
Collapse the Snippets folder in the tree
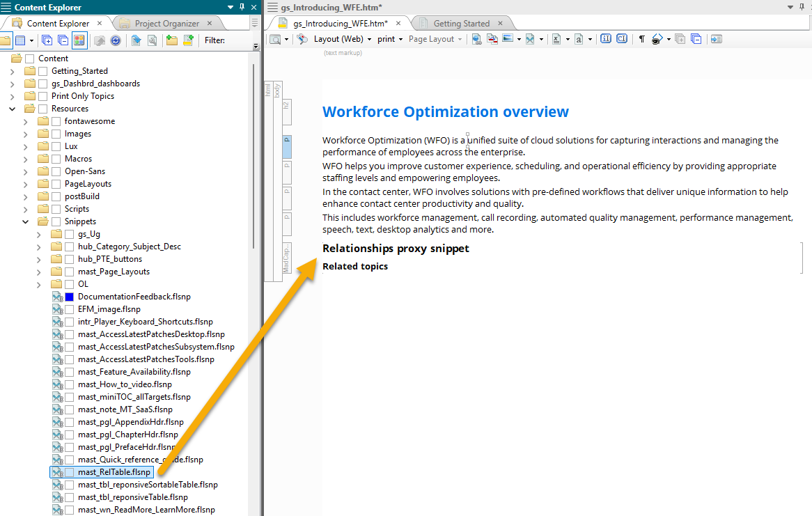click(26, 221)
